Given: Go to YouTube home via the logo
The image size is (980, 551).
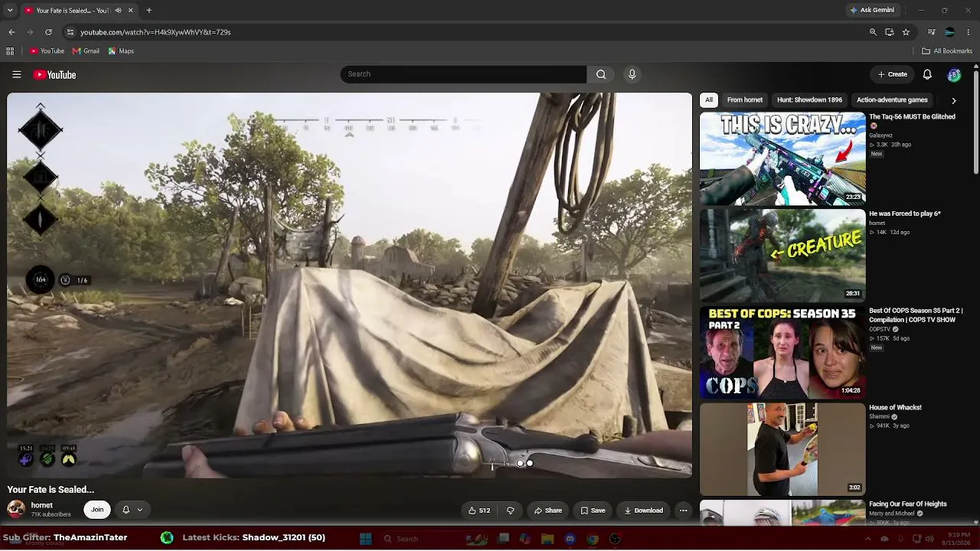Looking at the screenshot, I should click(x=54, y=74).
